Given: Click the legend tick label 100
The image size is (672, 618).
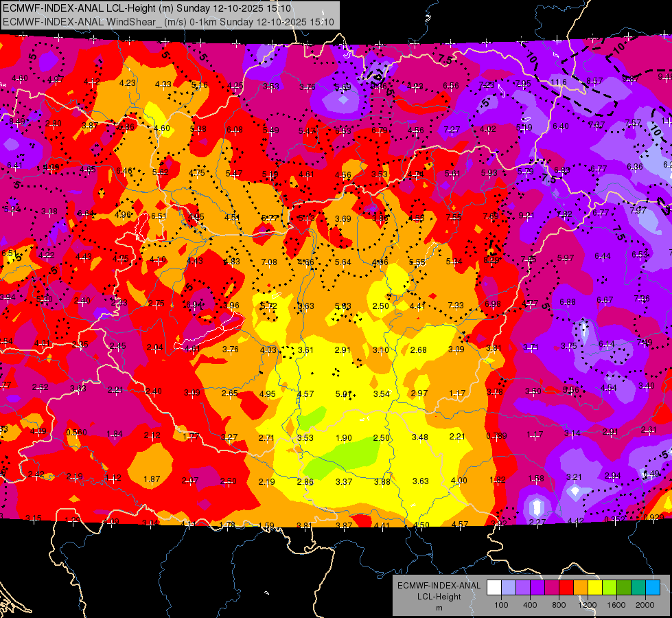Looking at the screenshot, I should pyautogui.click(x=501, y=605).
